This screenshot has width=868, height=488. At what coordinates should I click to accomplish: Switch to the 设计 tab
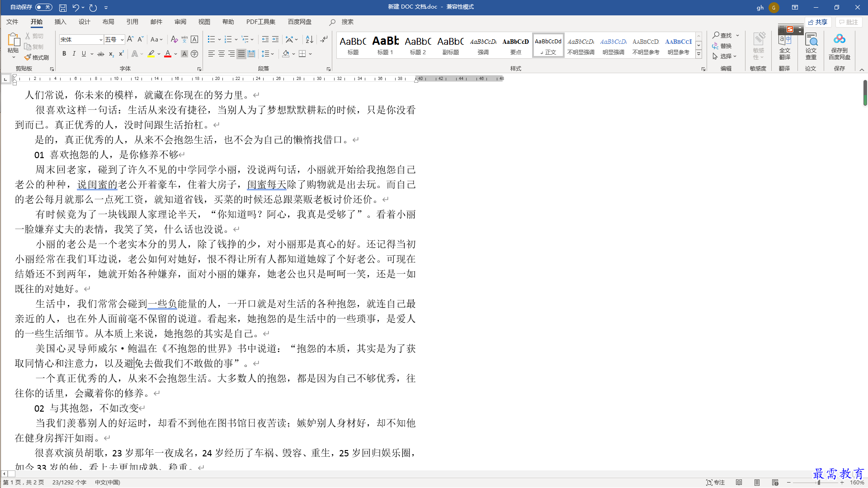coord(84,22)
